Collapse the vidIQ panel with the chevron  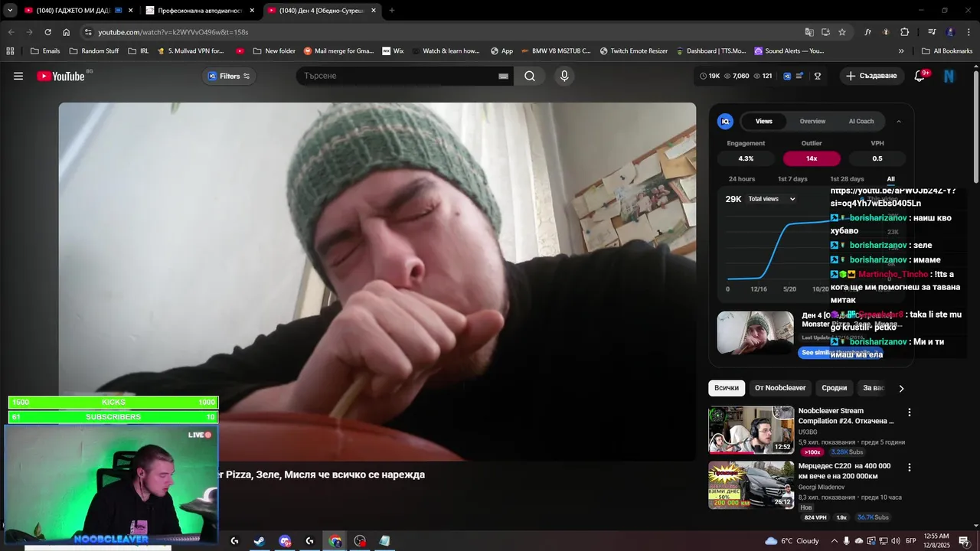(899, 121)
